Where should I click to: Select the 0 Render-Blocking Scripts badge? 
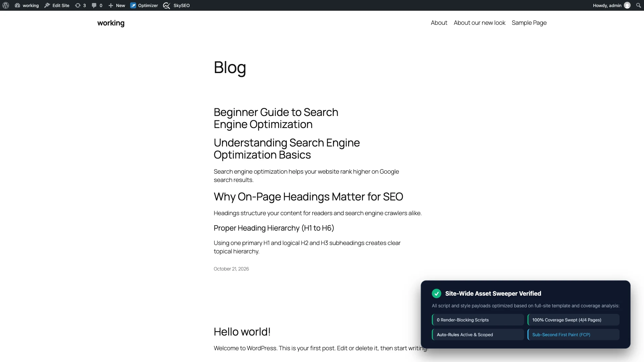point(478,320)
